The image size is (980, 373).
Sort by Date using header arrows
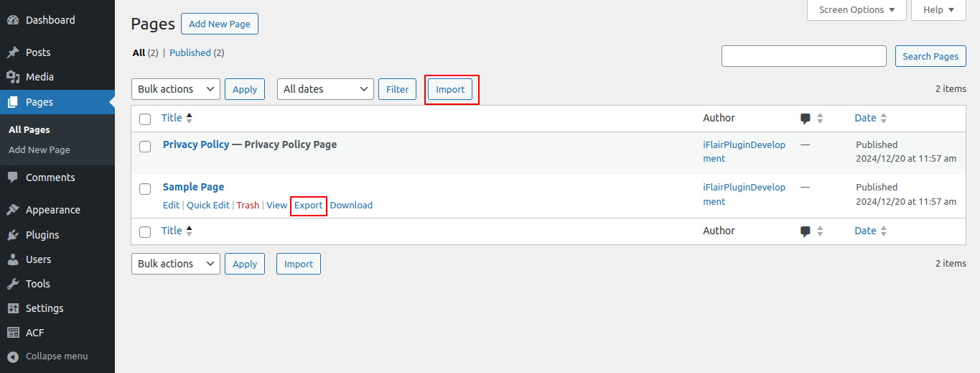884,119
